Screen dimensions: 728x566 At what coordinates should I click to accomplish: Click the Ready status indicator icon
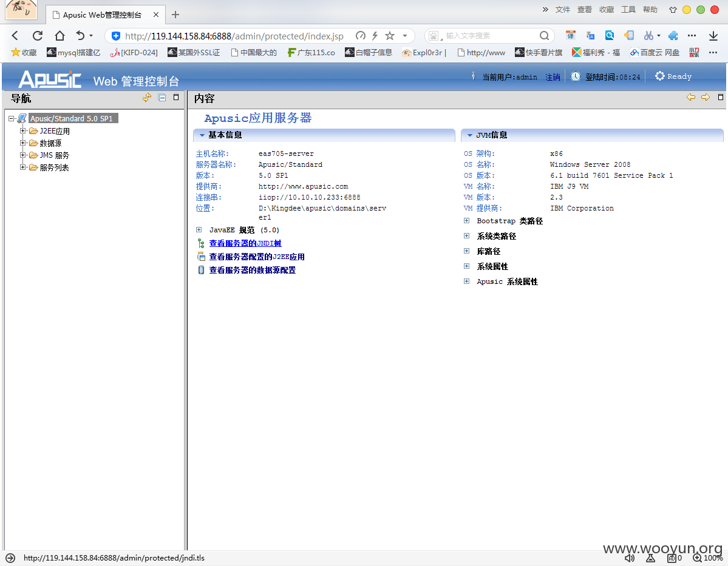pyautogui.click(x=659, y=76)
